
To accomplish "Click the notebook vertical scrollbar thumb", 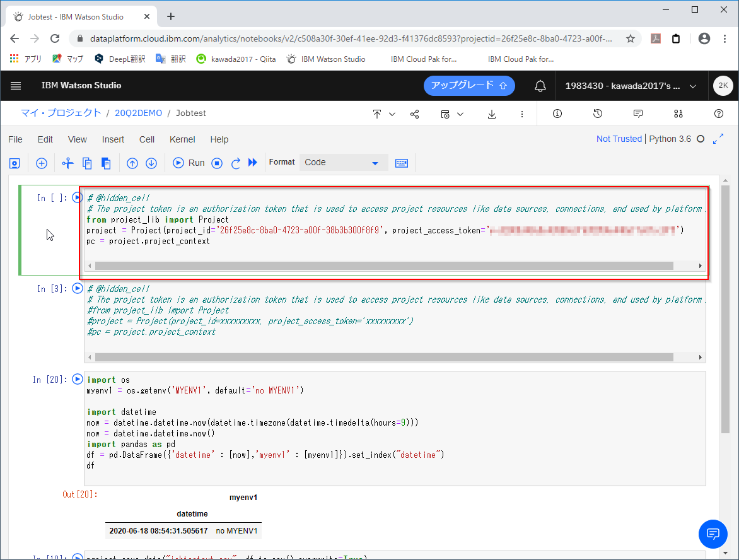I will coord(725,309).
